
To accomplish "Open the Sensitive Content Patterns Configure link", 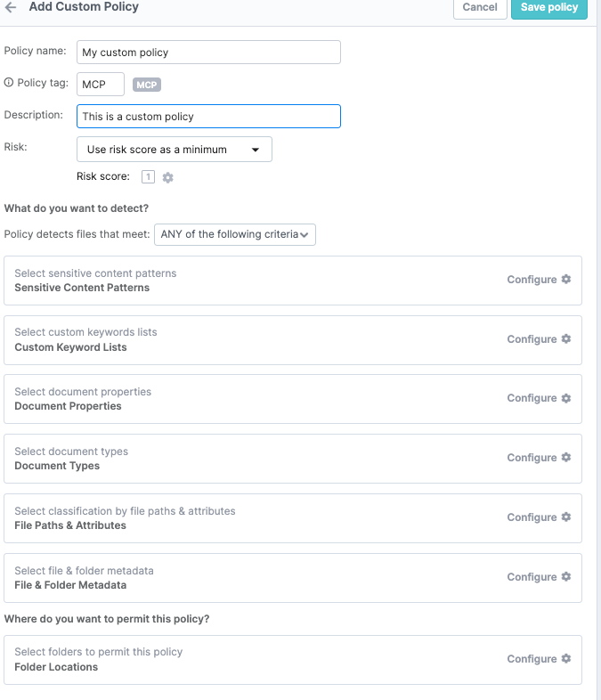I will pyautogui.click(x=532, y=280).
